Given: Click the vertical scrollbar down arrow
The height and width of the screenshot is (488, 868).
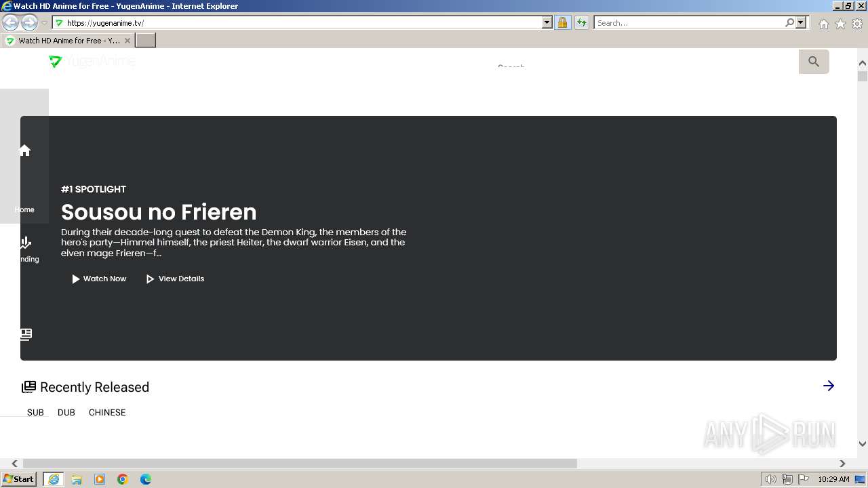Looking at the screenshot, I should click(863, 444).
